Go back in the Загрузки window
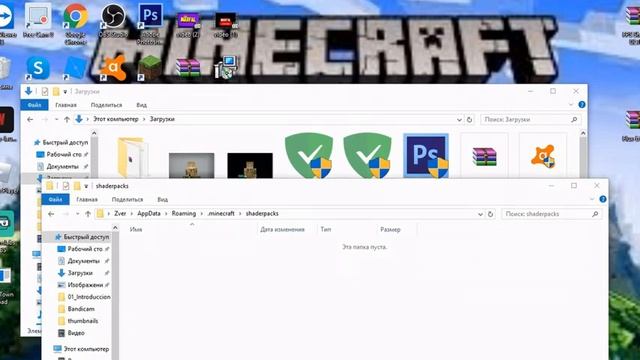Viewport: 640px width, 360px height. 30,120
